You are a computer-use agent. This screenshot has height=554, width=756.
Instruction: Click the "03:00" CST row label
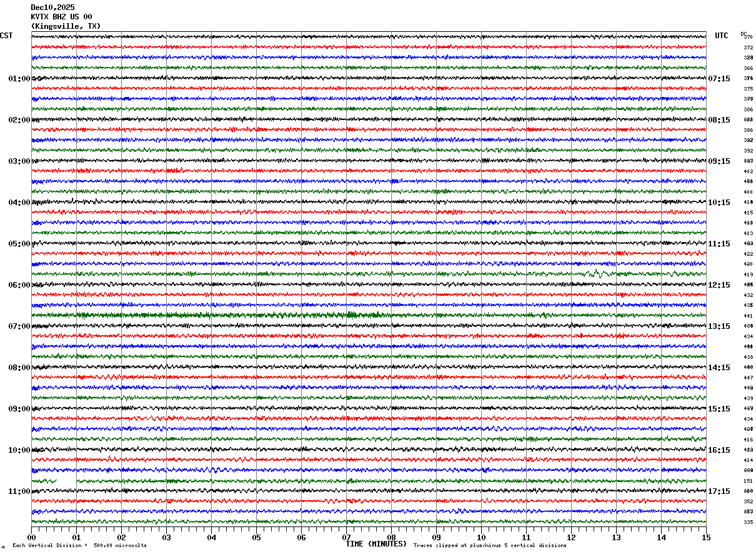[x=19, y=161]
